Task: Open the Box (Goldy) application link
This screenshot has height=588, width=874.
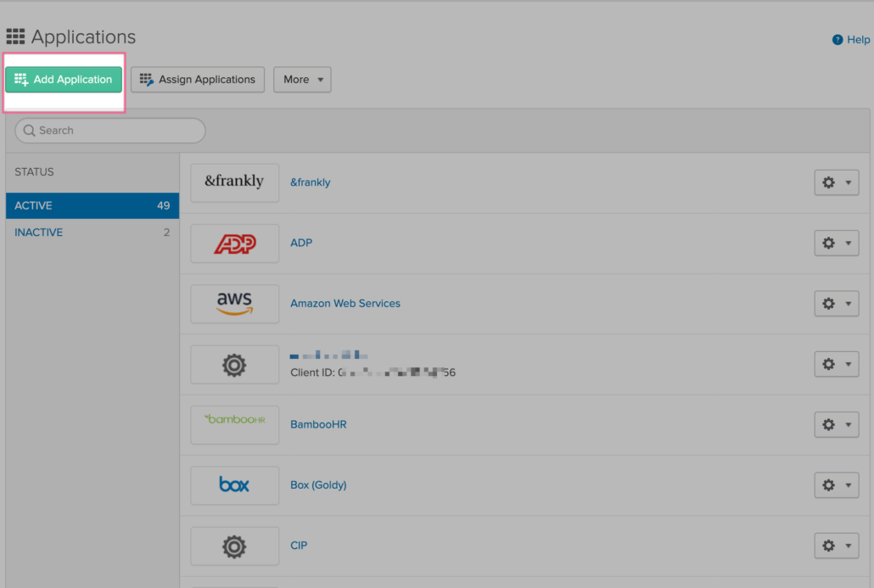Action: (318, 484)
